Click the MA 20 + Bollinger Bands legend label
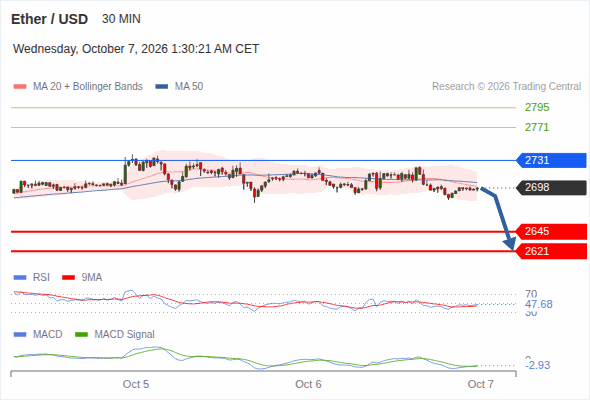This screenshot has width=590, height=400. pos(88,87)
